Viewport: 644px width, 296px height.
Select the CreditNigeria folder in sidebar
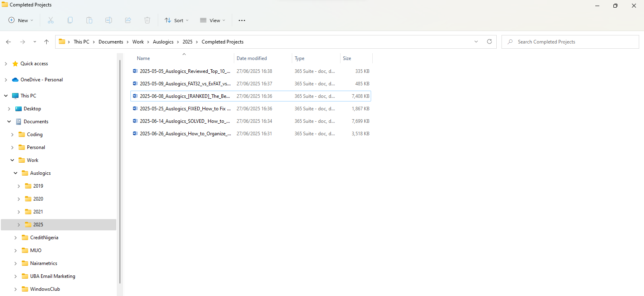(x=44, y=238)
